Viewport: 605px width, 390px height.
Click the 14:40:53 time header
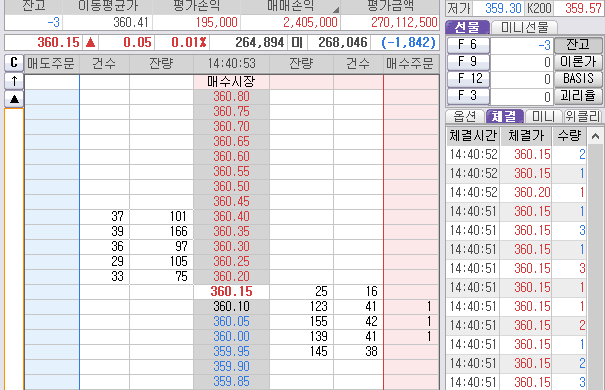(x=232, y=64)
